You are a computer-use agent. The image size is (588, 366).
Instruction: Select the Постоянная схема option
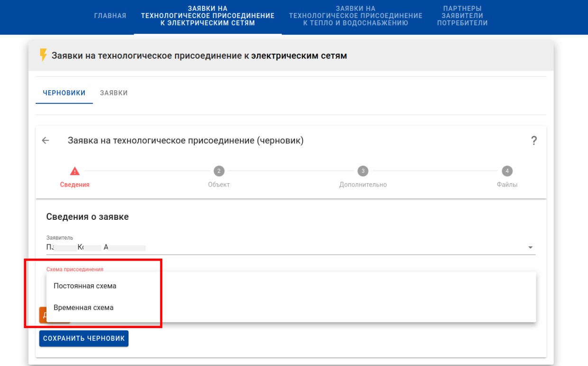tap(85, 286)
